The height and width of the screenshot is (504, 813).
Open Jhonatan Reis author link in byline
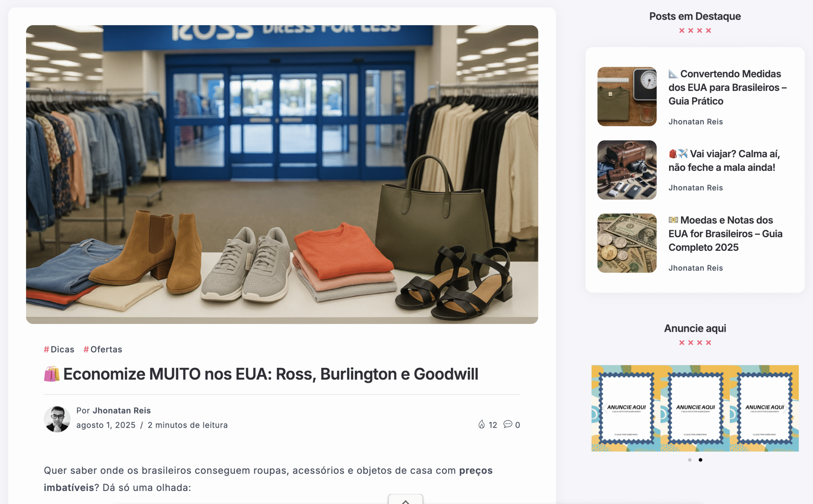[x=122, y=410]
